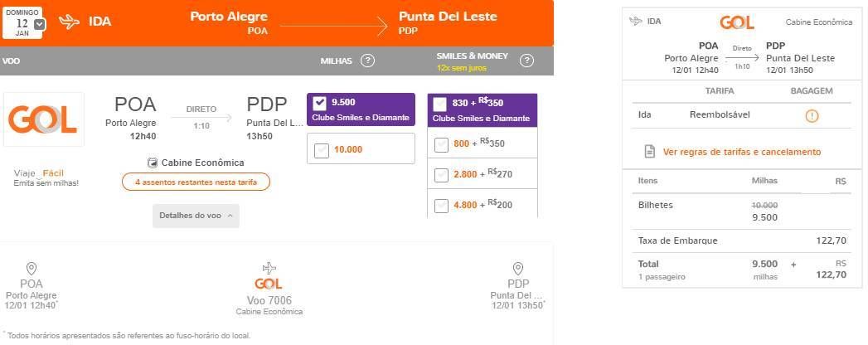Open Ver regras de tarifas e cancelamento
Viewport: 868px width, 345px height.
click(742, 152)
